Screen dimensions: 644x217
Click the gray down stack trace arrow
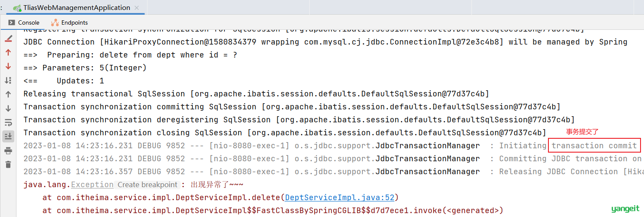pos(8,108)
